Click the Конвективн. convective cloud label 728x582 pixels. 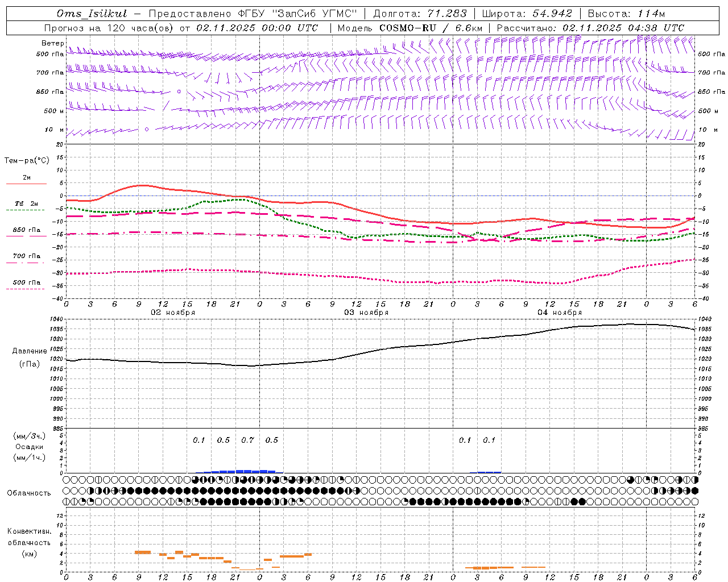point(29,531)
